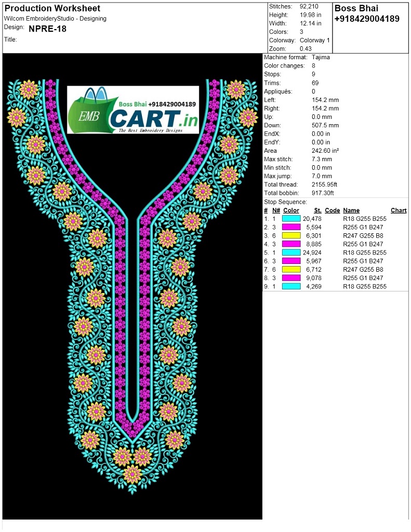
Task: Choose the magenta swatch in the 9,078 row
Action: pos(291,278)
